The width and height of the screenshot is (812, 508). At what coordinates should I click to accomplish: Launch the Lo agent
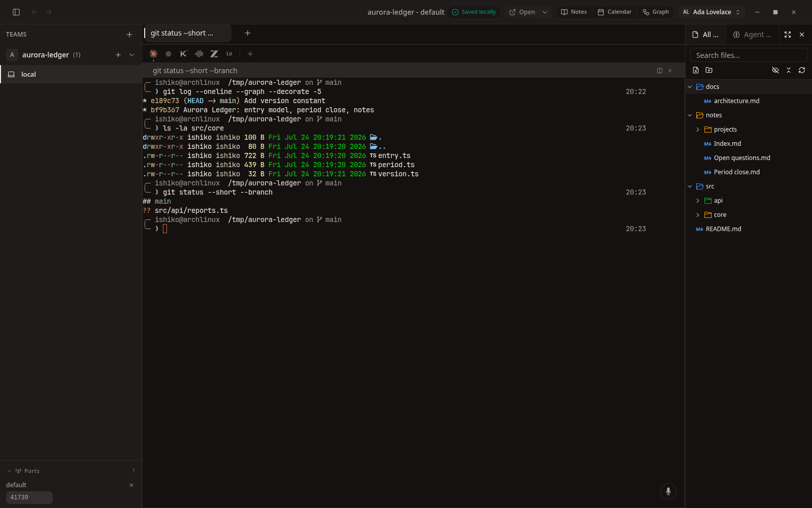pos(229,54)
